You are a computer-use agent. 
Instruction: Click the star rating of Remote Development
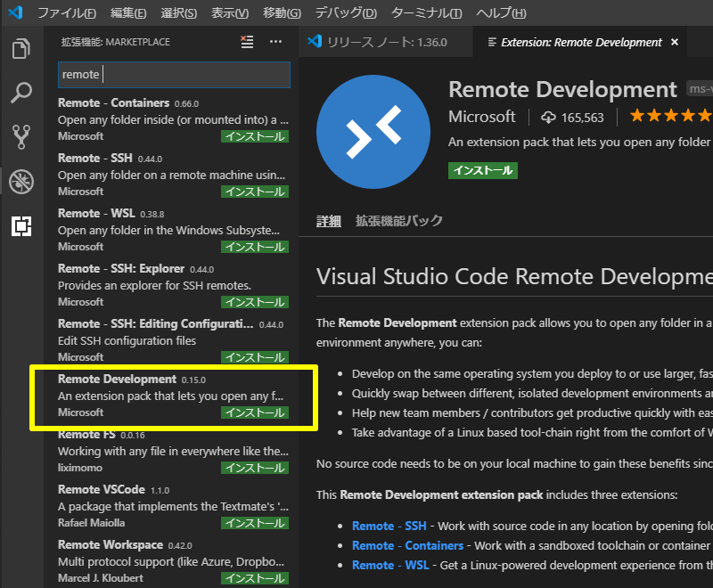tap(671, 116)
